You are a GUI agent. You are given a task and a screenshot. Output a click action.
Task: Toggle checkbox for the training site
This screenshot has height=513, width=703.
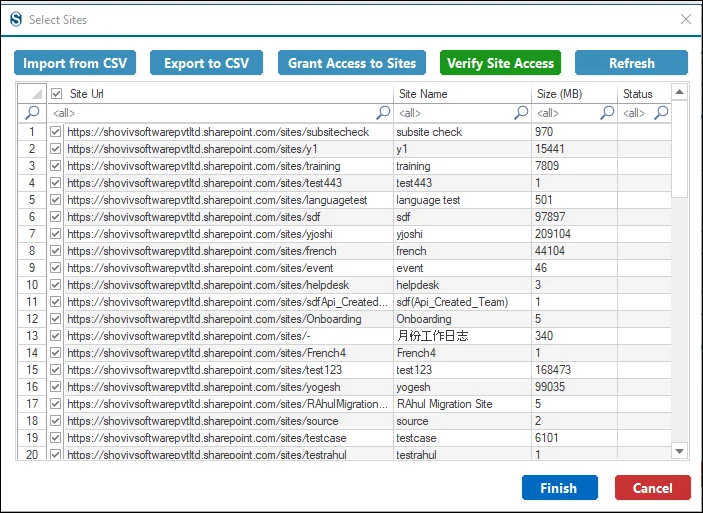point(55,166)
